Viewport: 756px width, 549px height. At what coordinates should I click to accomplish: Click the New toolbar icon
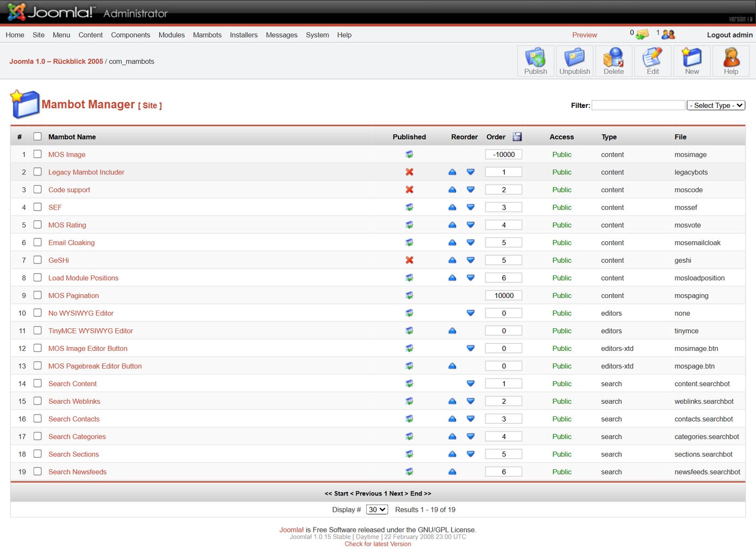click(x=692, y=61)
